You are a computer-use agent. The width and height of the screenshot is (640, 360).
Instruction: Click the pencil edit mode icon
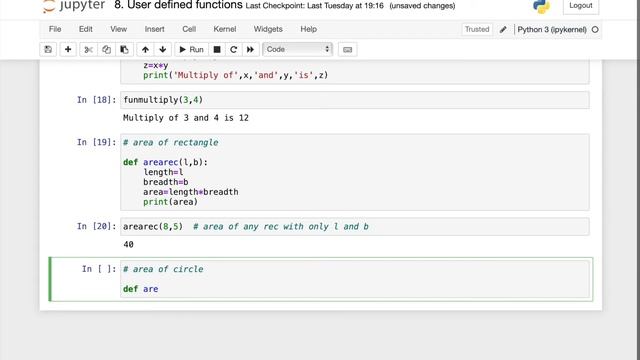[503, 29]
